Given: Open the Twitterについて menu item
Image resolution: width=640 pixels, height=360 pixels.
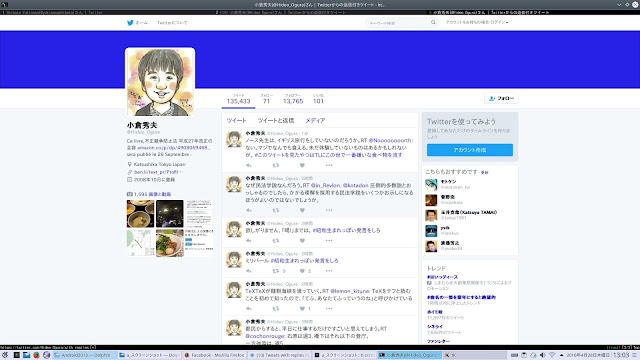Looking at the screenshot, I should coord(172,23).
